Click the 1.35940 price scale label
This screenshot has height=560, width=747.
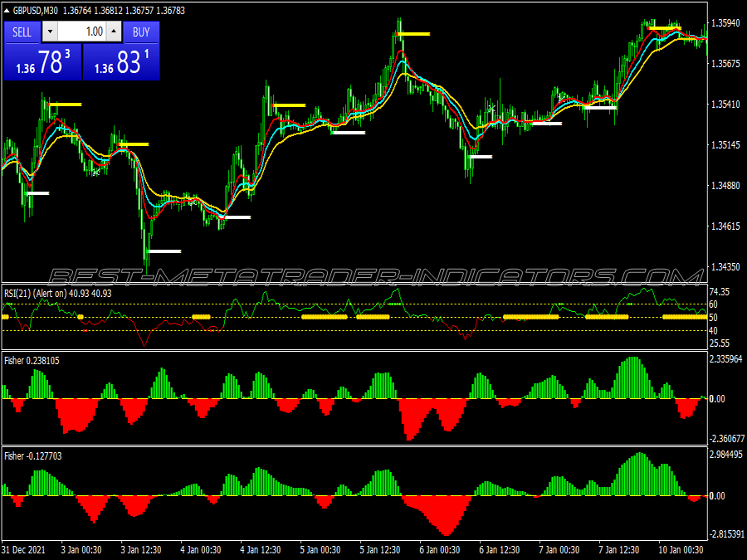[x=725, y=23]
